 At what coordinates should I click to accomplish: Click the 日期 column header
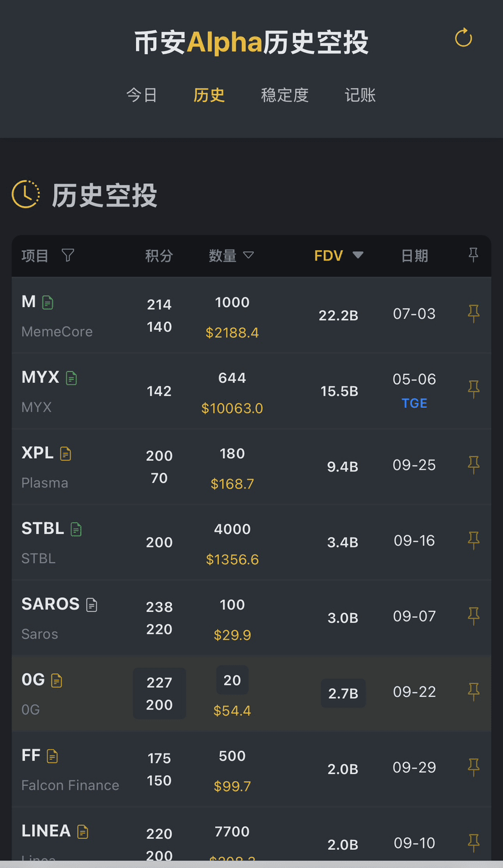(414, 256)
